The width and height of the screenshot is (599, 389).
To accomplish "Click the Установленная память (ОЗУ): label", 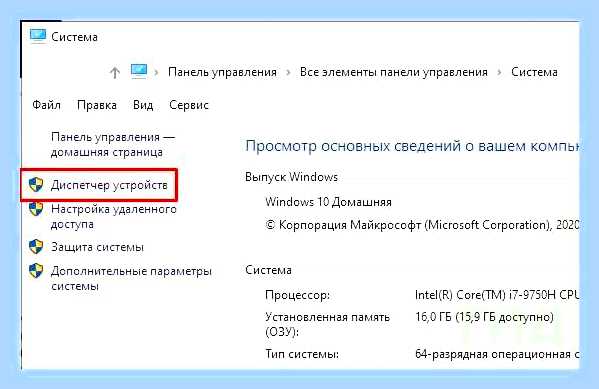I will [x=327, y=324].
